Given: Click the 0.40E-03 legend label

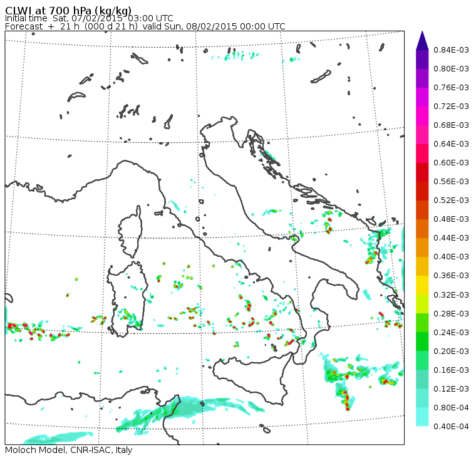Looking at the screenshot, I should [451, 257].
